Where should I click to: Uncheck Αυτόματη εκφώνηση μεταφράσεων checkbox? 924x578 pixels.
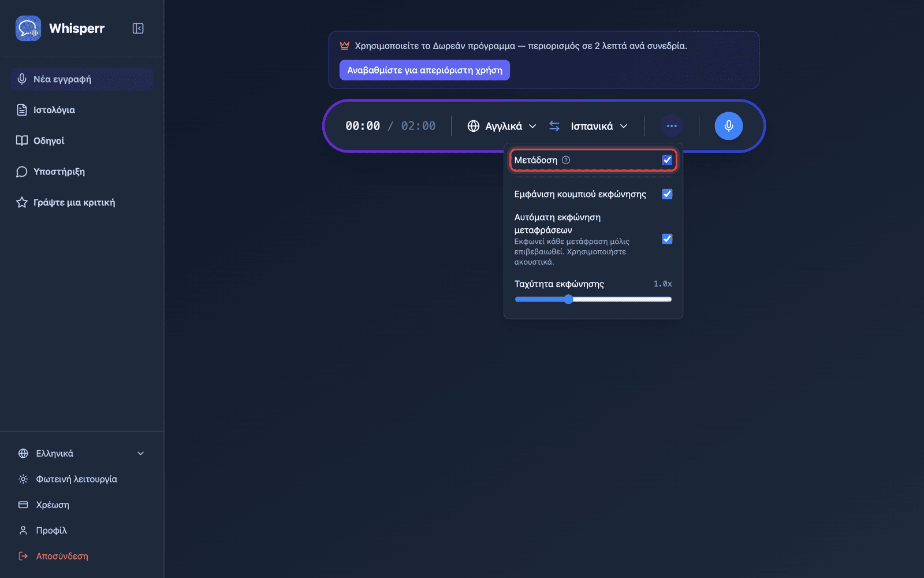[x=667, y=239]
